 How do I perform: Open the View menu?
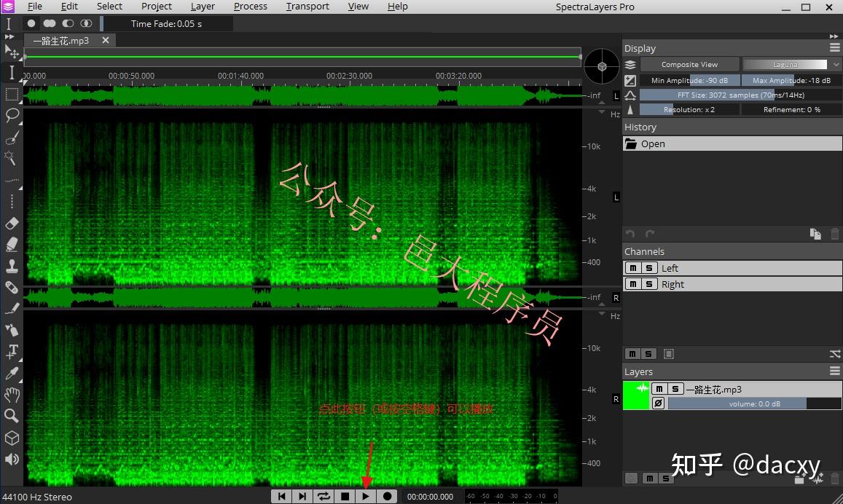click(x=358, y=7)
